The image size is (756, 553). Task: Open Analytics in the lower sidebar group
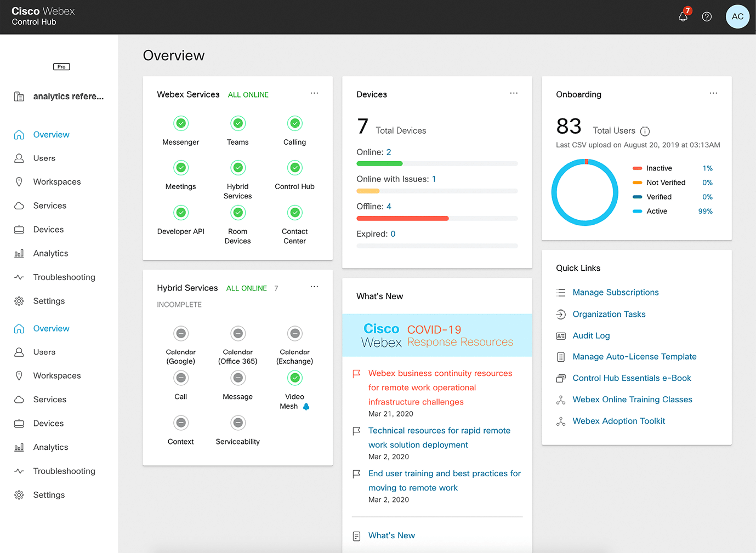(50, 447)
